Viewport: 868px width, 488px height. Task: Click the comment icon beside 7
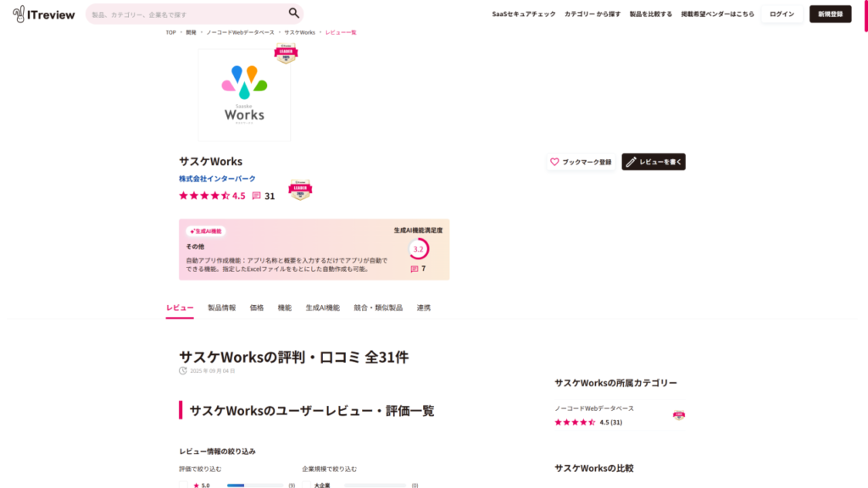click(x=415, y=269)
